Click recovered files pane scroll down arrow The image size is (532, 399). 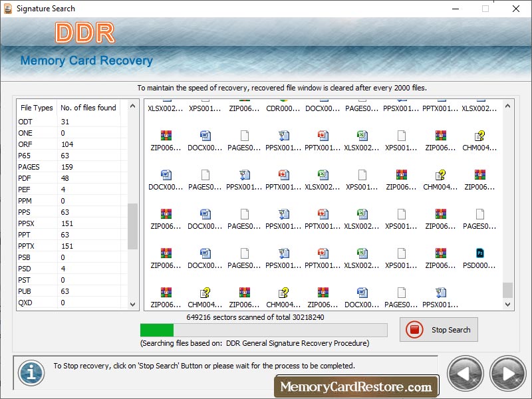[x=507, y=305]
